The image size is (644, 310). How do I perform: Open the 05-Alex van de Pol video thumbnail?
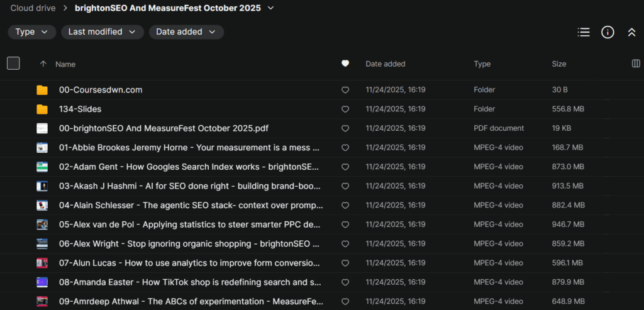point(42,224)
